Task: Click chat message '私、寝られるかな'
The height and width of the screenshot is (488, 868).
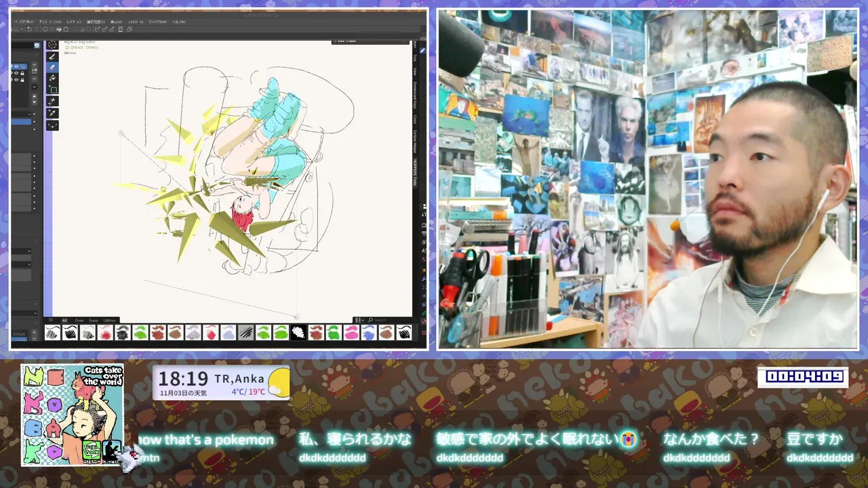Action: [x=355, y=440]
